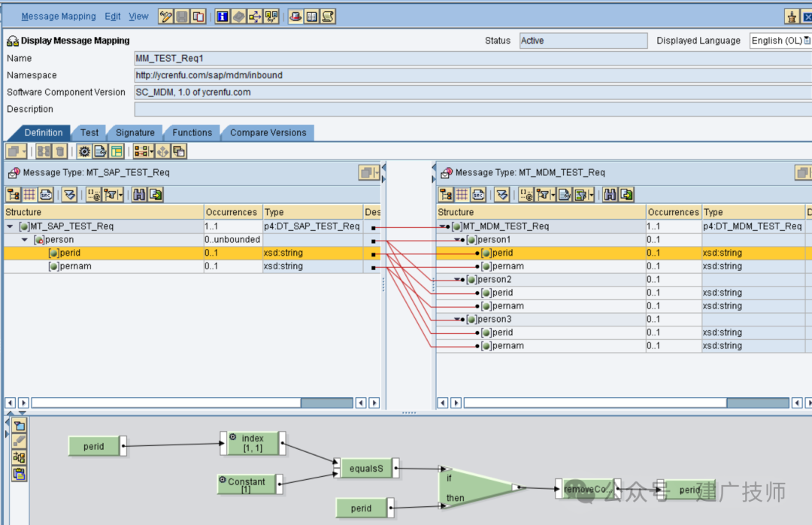Click the gear icon on the Definition toolbar

click(x=84, y=151)
